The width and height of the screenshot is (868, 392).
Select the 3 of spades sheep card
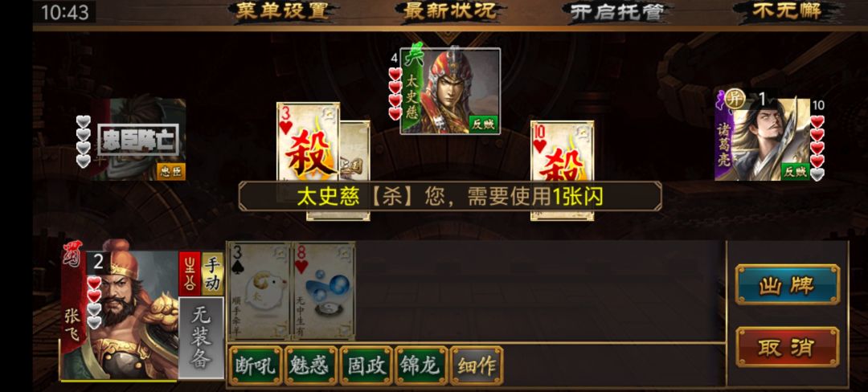click(259, 291)
